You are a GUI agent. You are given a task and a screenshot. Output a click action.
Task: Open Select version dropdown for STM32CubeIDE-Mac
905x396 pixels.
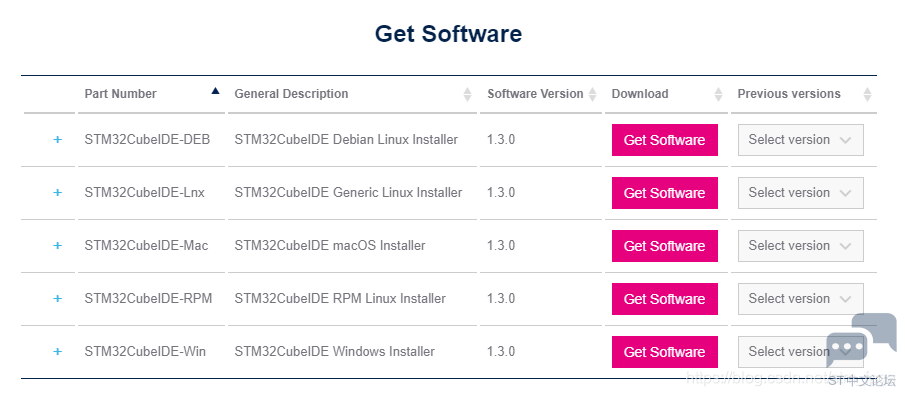pos(801,246)
